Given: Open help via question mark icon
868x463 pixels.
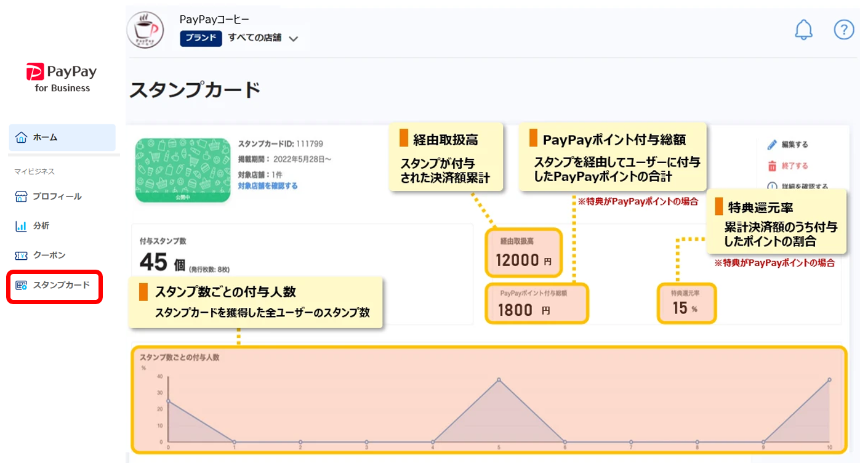Looking at the screenshot, I should point(843,30).
